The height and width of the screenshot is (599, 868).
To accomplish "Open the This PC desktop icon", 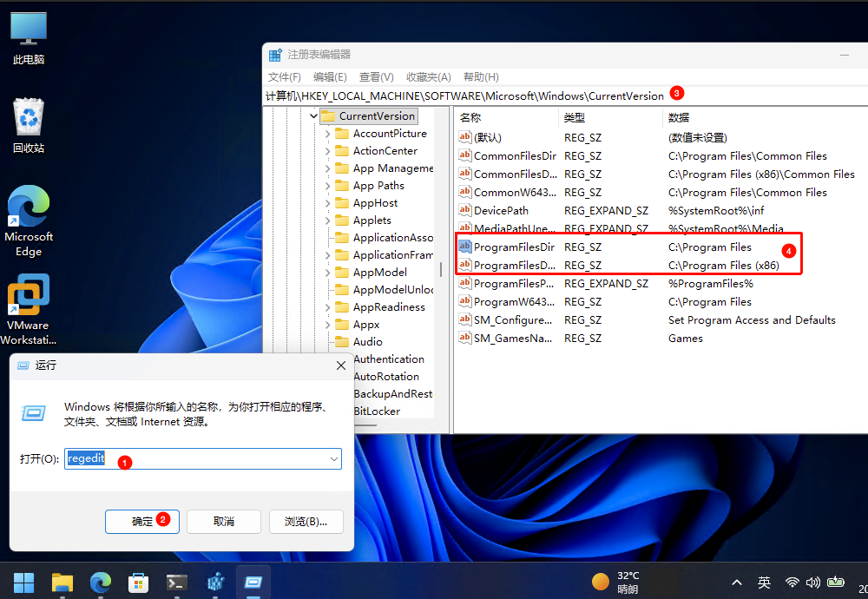I will point(29,38).
